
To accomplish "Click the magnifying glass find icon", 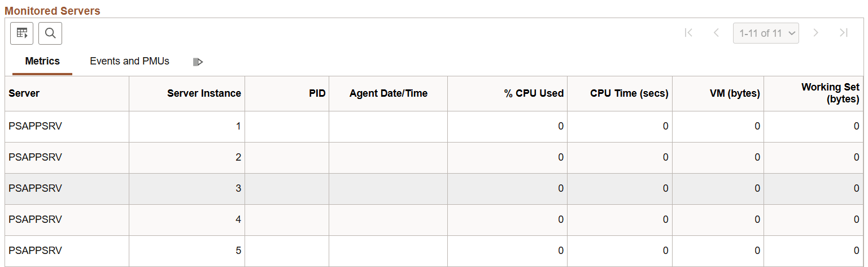I will click(50, 33).
